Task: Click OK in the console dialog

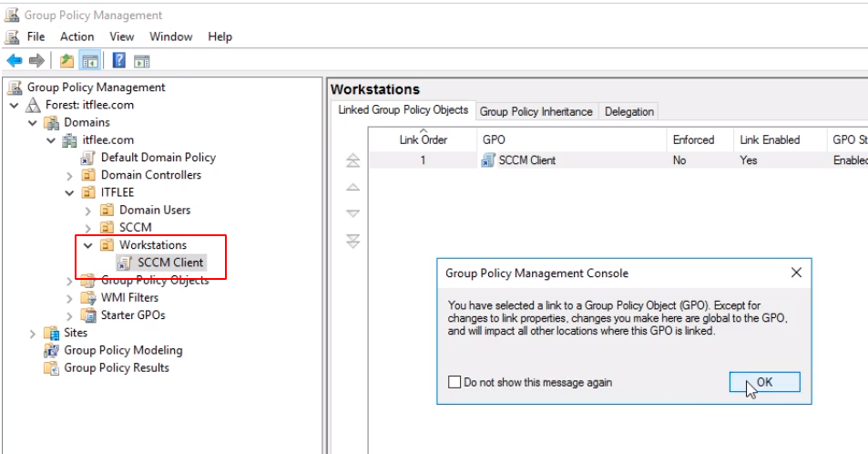Action: pos(764,382)
